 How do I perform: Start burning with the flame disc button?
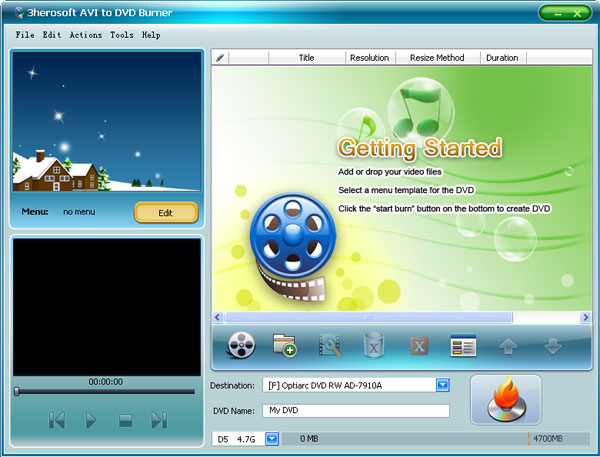coord(505,399)
